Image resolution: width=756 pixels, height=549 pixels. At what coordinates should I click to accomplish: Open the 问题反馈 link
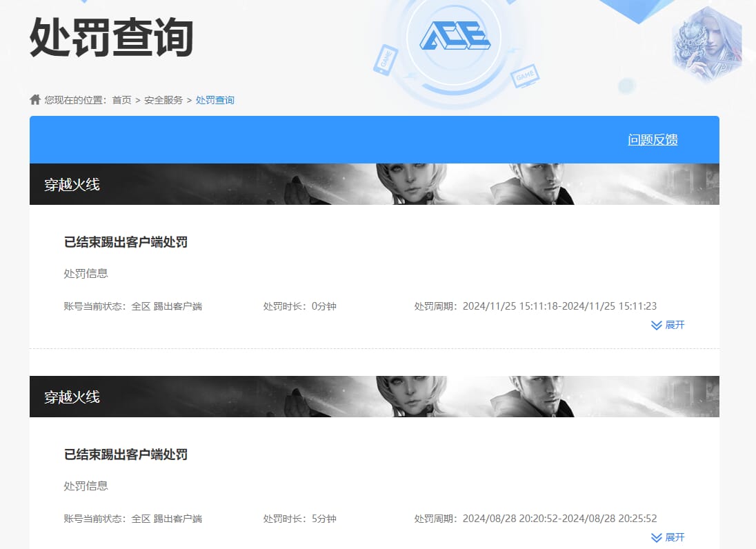click(x=653, y=140)
